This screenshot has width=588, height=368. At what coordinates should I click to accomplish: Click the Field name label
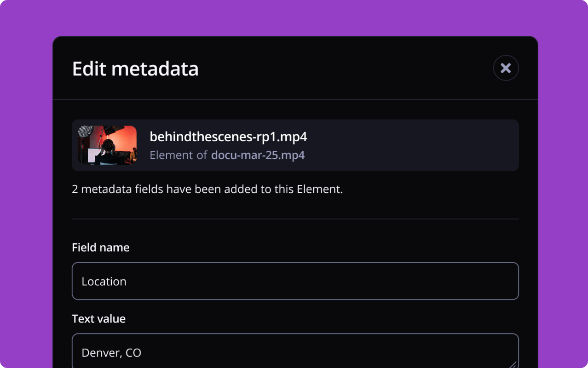(x=100, y=247)
